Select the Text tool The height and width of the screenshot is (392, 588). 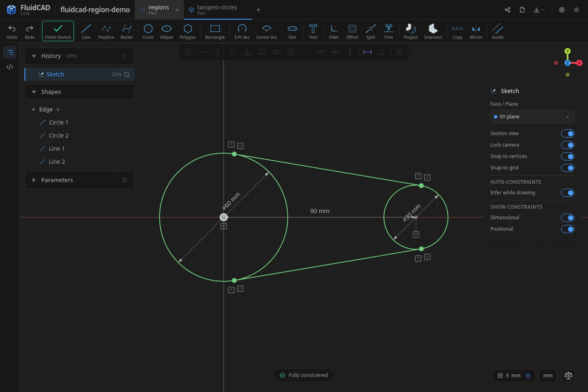click(x=313, y=31)
